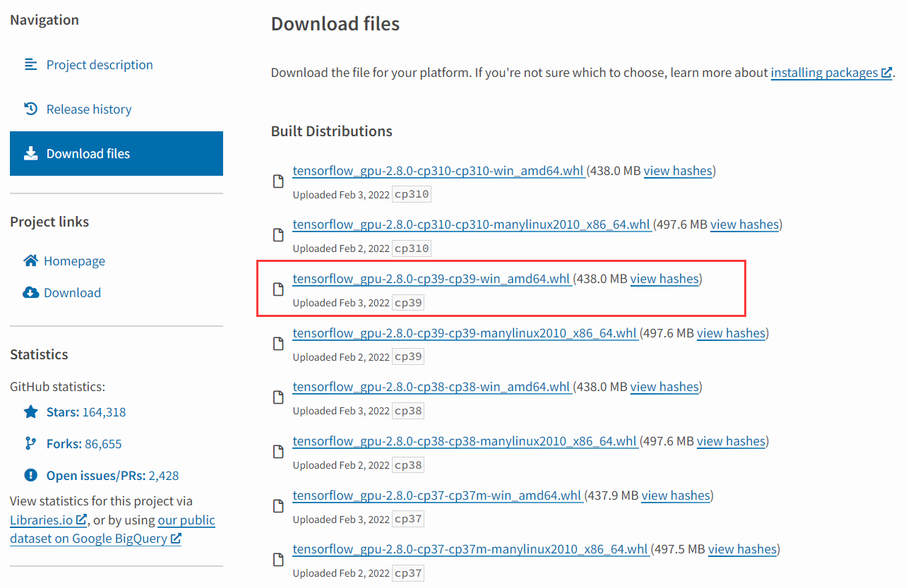Click the Project links sidebar heading

tap(49, 222)
